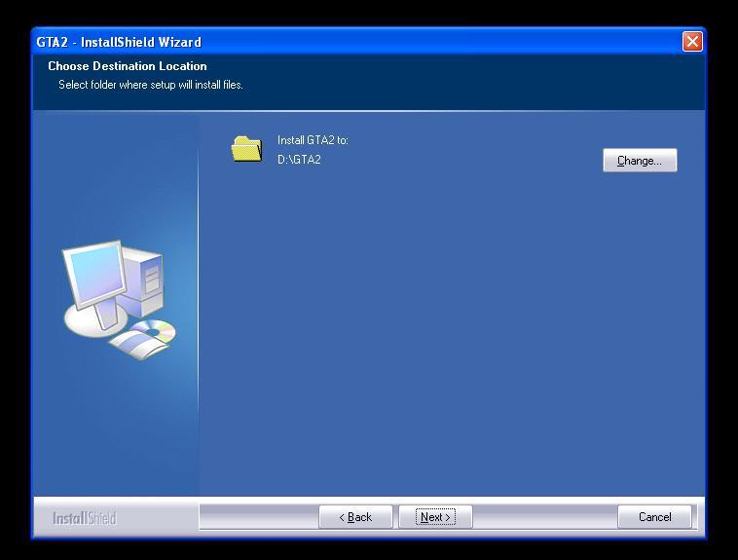The image size is (738, 560).
Task: Click the InstallShield logo
Action: pyautogui.click(x=84, y=518)
